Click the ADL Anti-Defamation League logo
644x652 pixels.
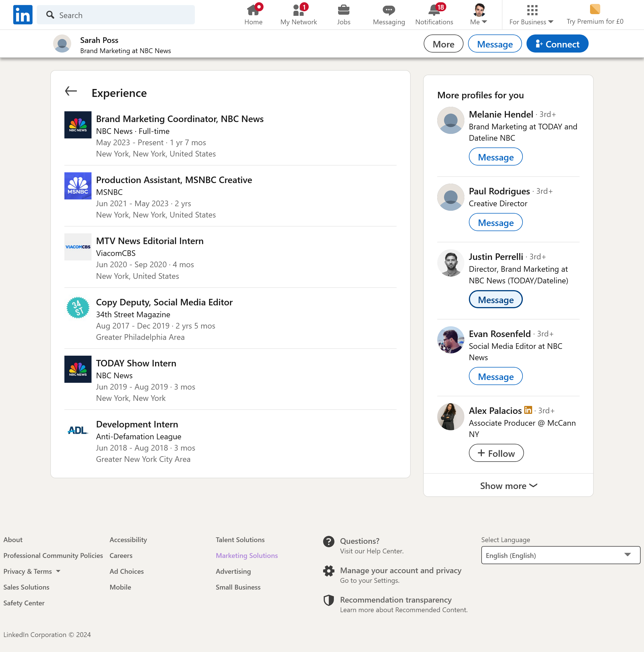78,430
